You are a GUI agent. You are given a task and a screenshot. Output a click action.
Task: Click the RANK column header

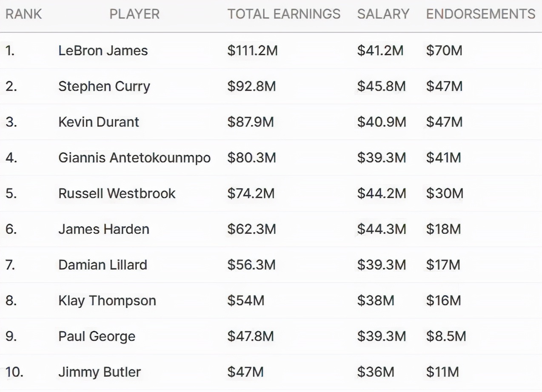(x=24, y=14)
